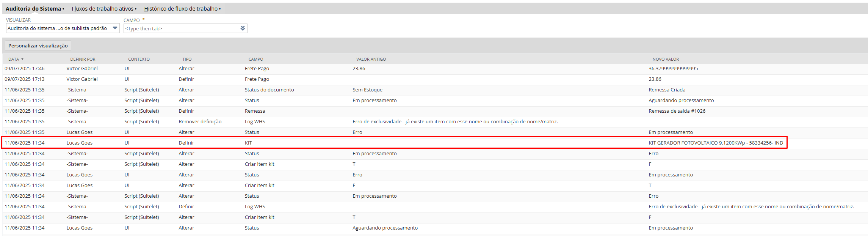Go to Histórico de fluxo de trabalho tab
Image resolution: width=868 pixels, height=236 pixels.
(181, 9)
